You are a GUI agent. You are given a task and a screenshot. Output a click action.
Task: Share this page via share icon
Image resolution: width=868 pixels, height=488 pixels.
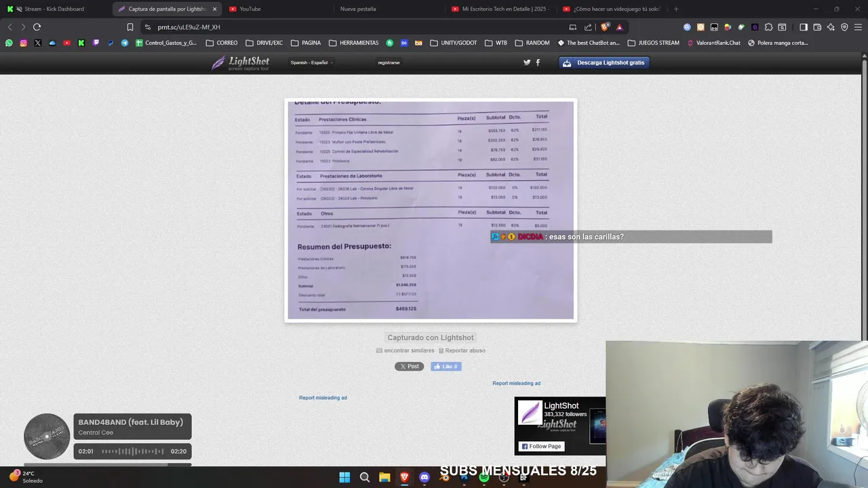click(588, 27)
